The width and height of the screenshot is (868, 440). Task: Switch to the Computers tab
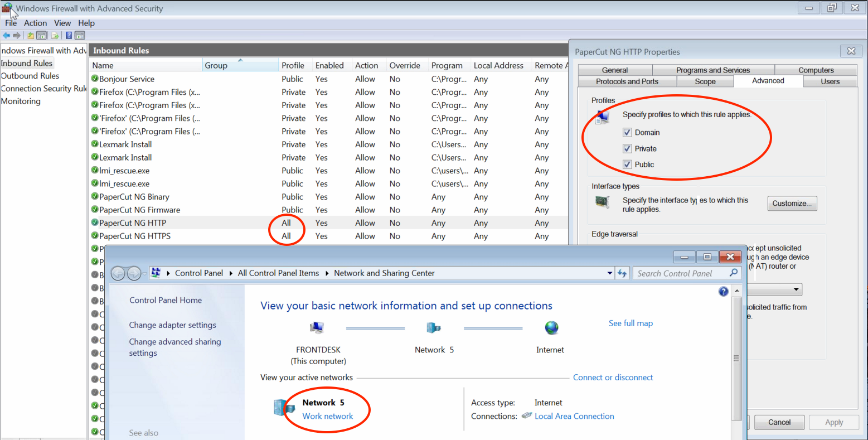coord(816,70)
